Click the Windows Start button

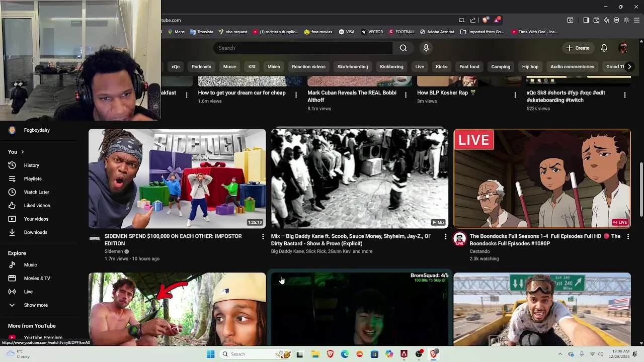click(210, 354)
